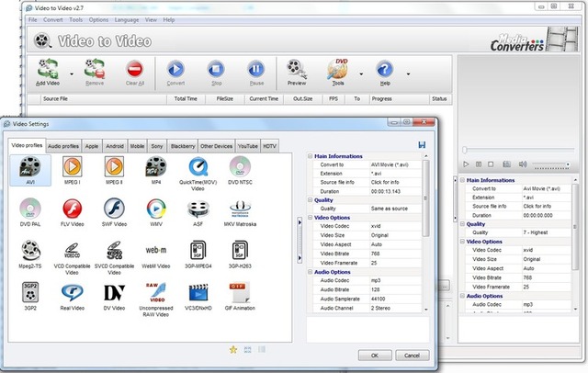Mute audio via the speaker icon
Viewport: 588px width, 373px height.
(x=523, y=164)
